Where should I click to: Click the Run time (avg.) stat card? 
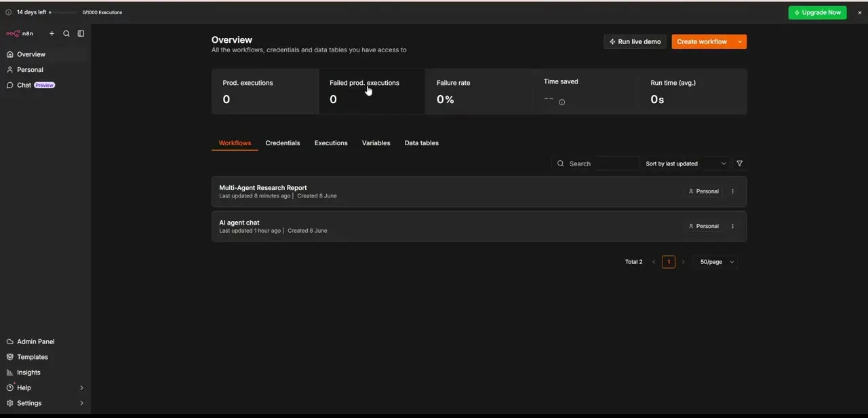[693, 92]
